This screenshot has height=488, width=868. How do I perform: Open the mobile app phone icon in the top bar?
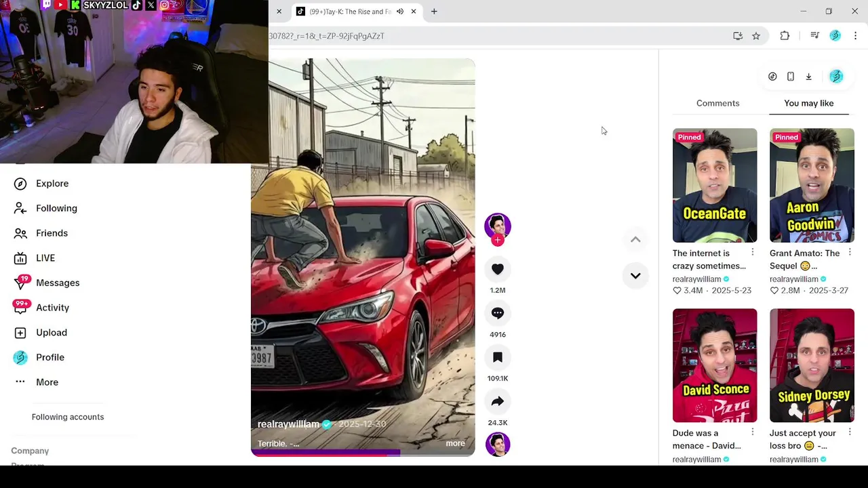(791, 77)
